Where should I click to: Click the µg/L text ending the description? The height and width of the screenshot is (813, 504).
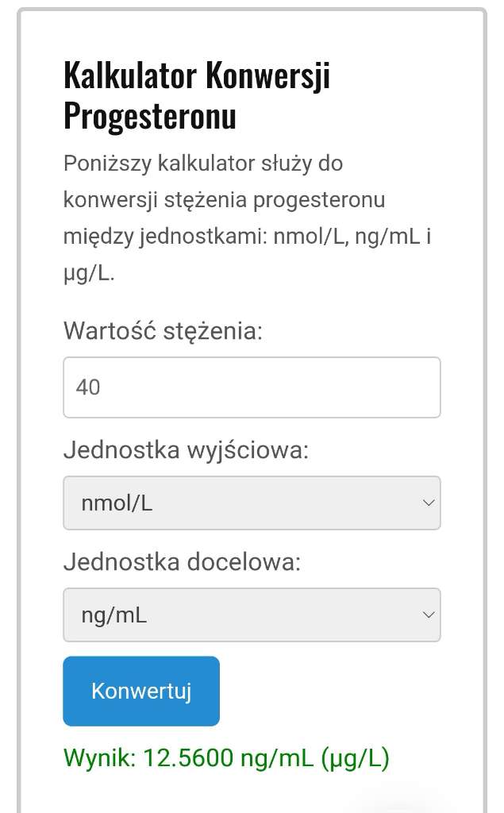pos(89,274)
